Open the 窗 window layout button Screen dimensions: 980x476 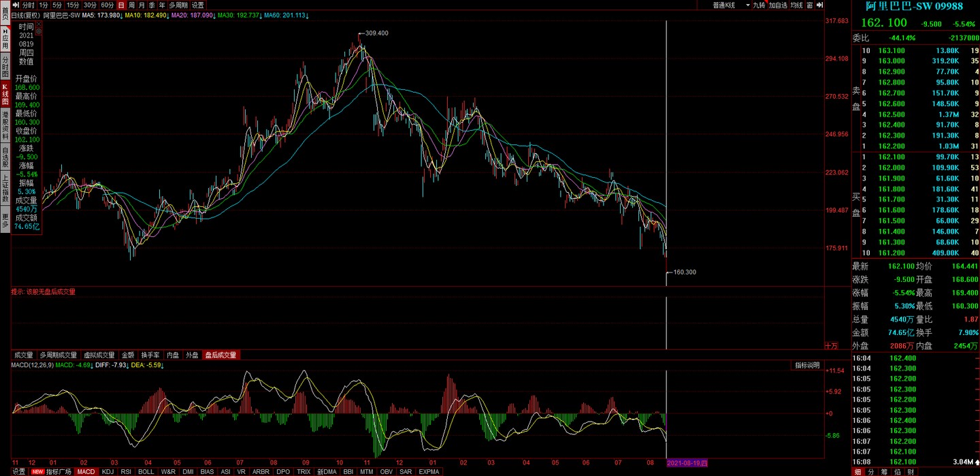(x=809, y=5)
